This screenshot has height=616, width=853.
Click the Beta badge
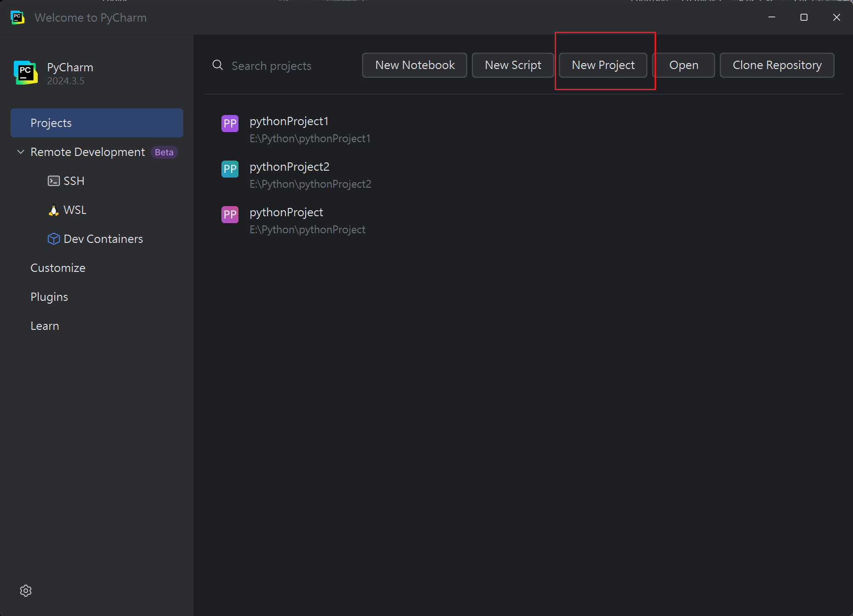[x=164, y=152]
